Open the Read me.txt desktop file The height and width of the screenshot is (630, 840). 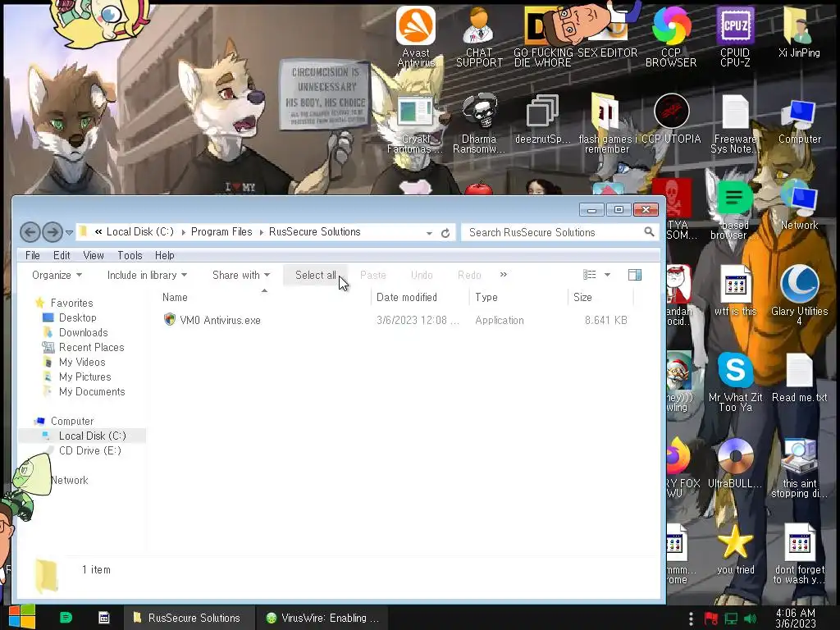pyautogui.click(x=799, y=377)
